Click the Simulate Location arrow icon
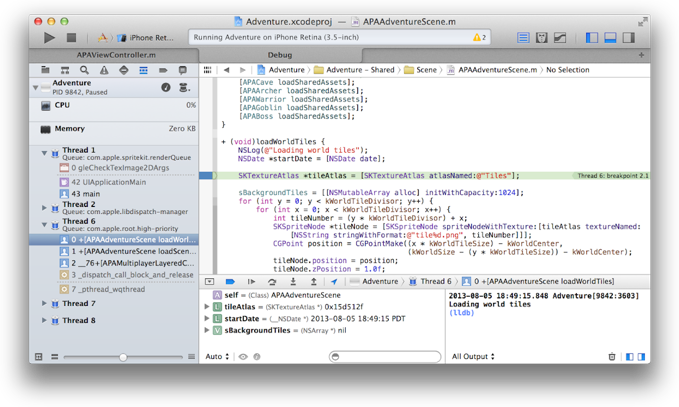The width and height of the screenshot is (679, 407). (334, 282)
